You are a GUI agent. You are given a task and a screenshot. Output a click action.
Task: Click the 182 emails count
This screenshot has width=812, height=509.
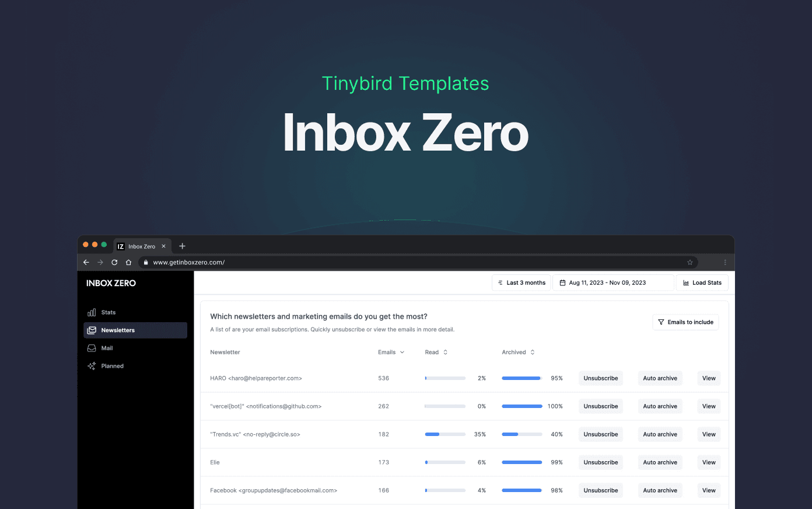(x=383, y=434)
